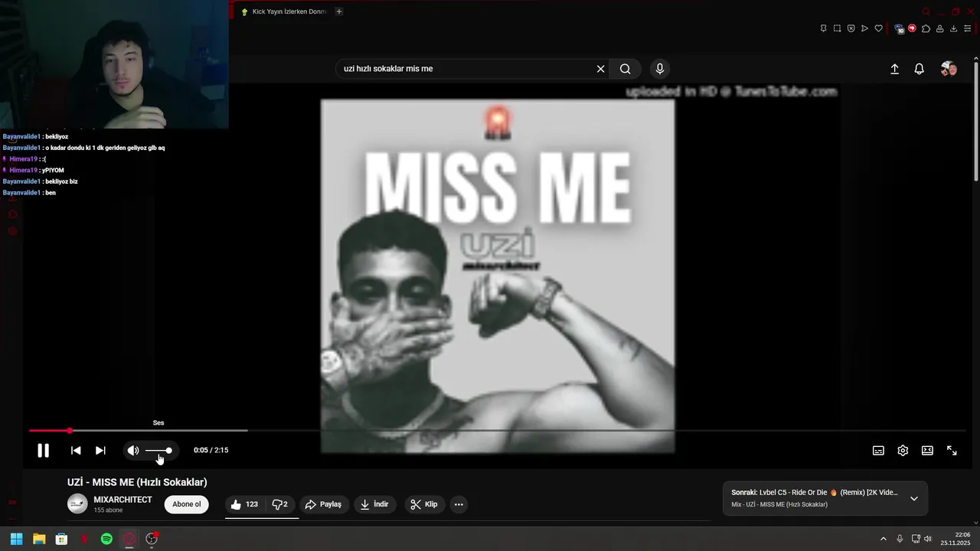Open the MIXARCHITECT channel name link
The height and width of the screenshot is (551, 980).
click(x=122, y=500)
